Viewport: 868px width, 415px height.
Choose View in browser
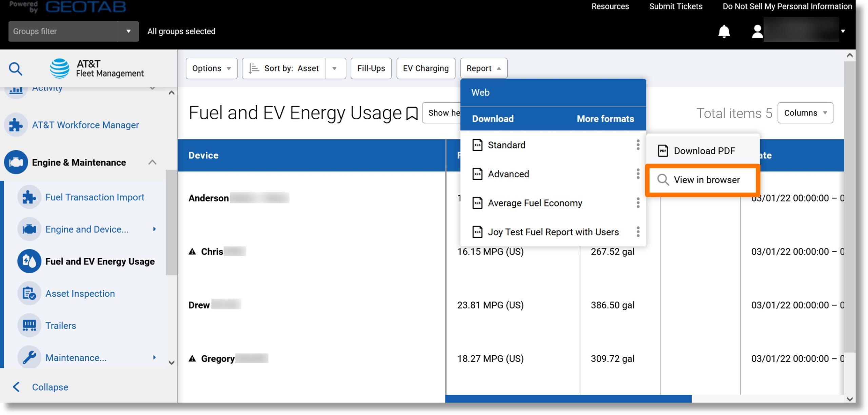[x=703, y=180]
